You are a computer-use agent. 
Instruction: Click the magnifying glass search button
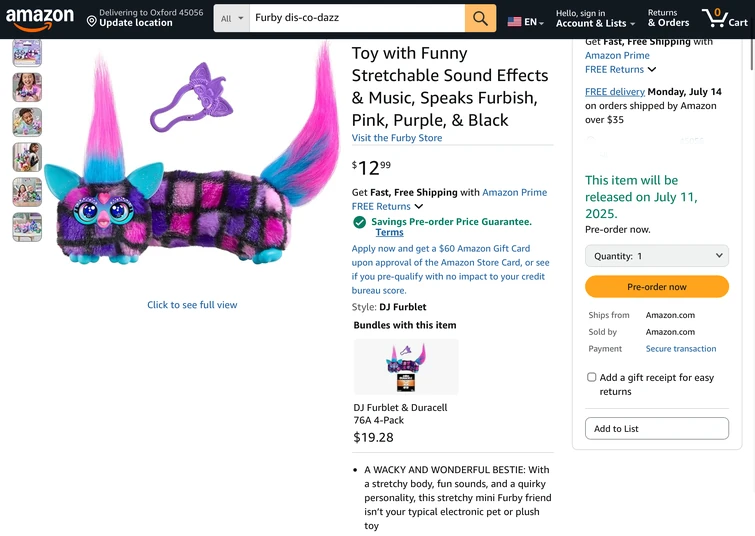pos(480,18)
